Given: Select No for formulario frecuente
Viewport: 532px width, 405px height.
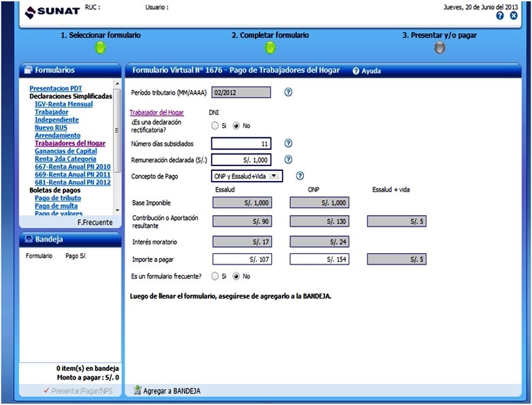Looking at the screenshot, I should click(x=236, y=276).
